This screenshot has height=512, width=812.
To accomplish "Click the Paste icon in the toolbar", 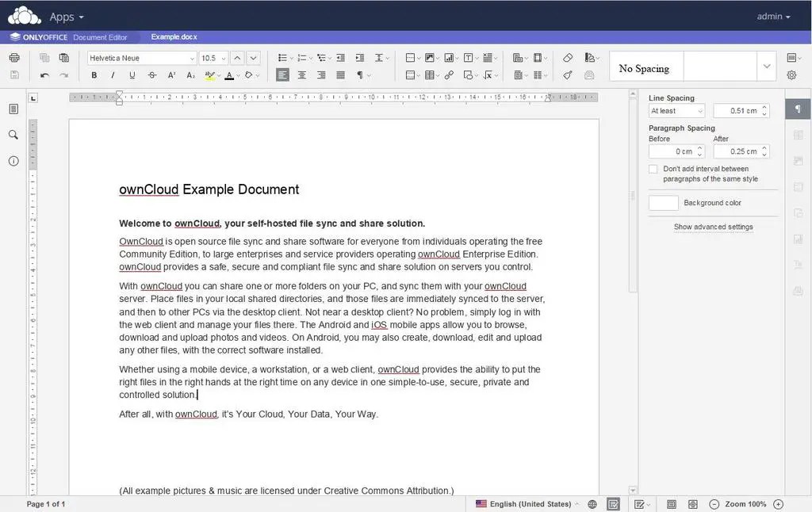I will pos(64,58).
